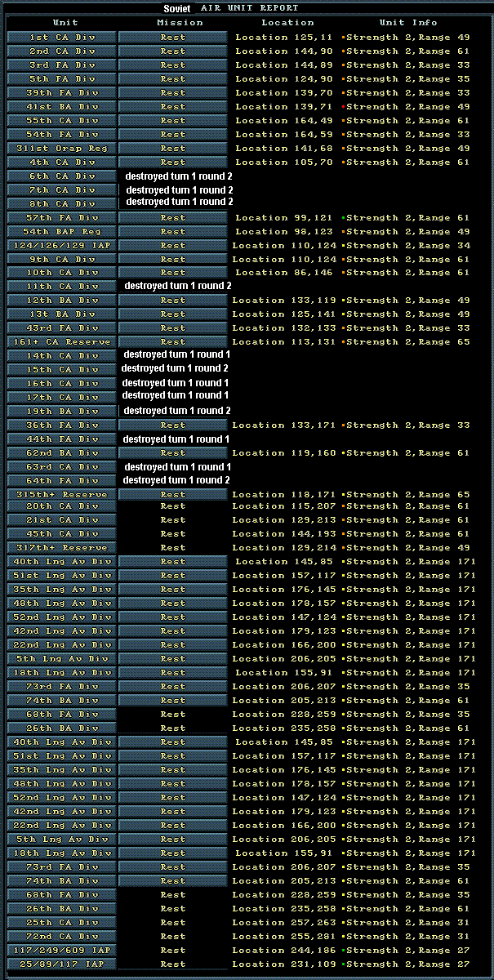Click the Unit Info column header
Image resolution: width=494 pixels, height=980 pixels.
point(408,23)
